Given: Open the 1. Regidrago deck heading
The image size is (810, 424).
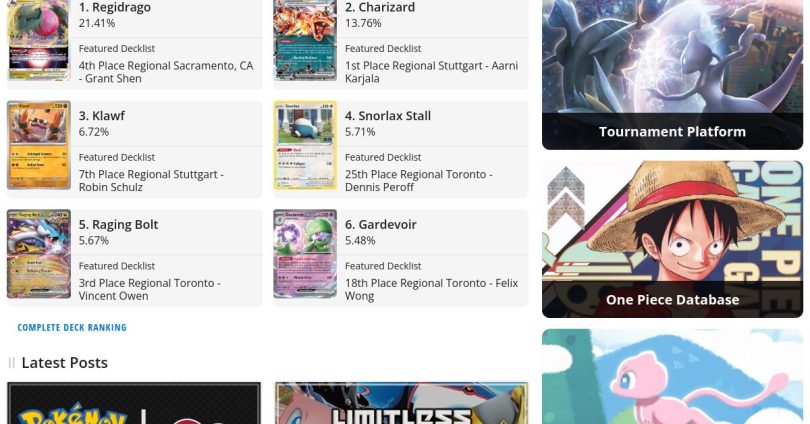Looking at the screenshot, I should tap(115, 7).
